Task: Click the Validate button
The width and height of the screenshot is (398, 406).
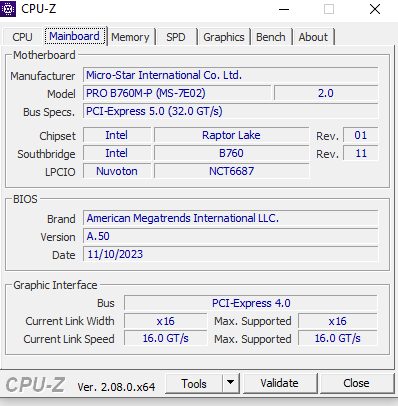Action: 279,383
